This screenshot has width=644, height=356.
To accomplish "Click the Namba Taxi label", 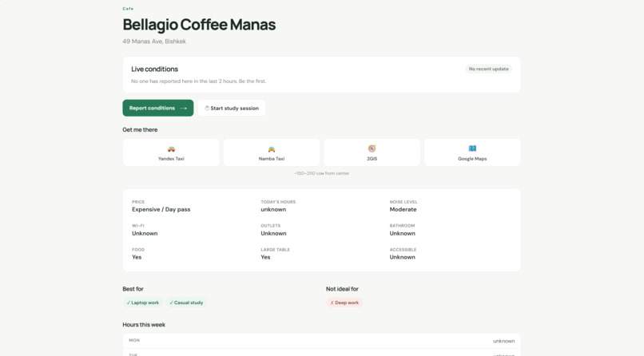I will [x=272, y=159].
